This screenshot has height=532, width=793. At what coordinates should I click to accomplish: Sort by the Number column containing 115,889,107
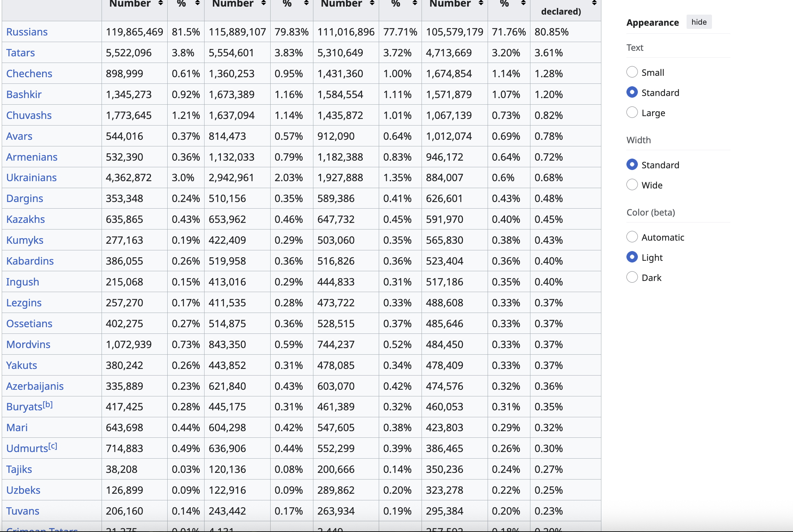point(263,3)
